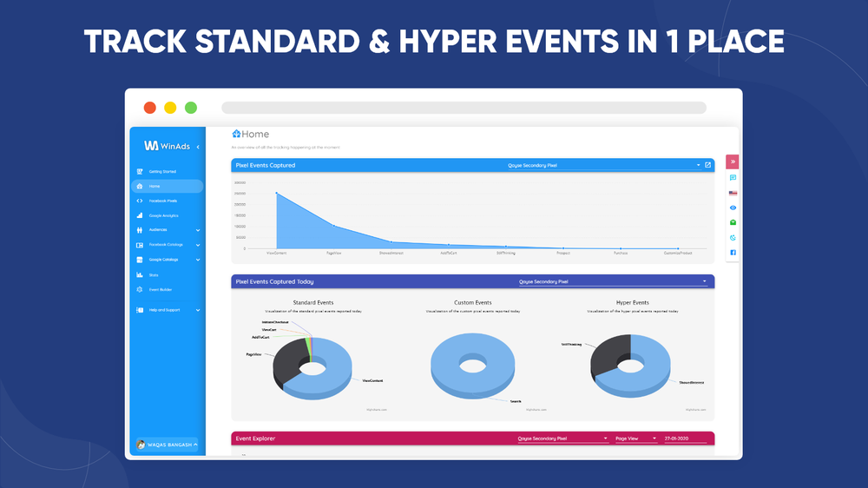Open the Waqas Bangash user menu chevron
Screen dimensions: 868x488
[195, 445]
